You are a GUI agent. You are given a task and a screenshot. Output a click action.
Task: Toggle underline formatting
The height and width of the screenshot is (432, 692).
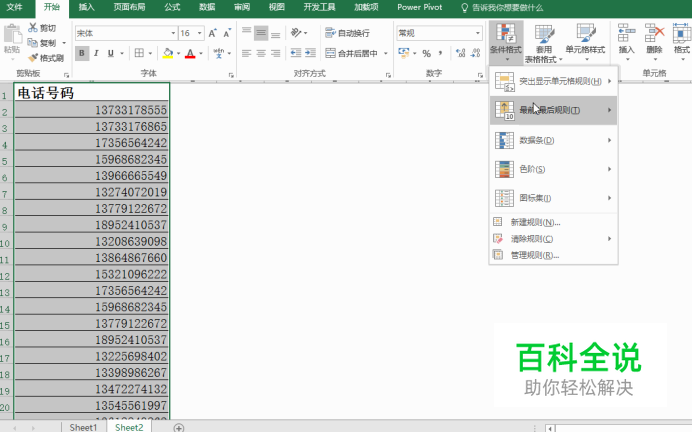[x=110, y=53]
